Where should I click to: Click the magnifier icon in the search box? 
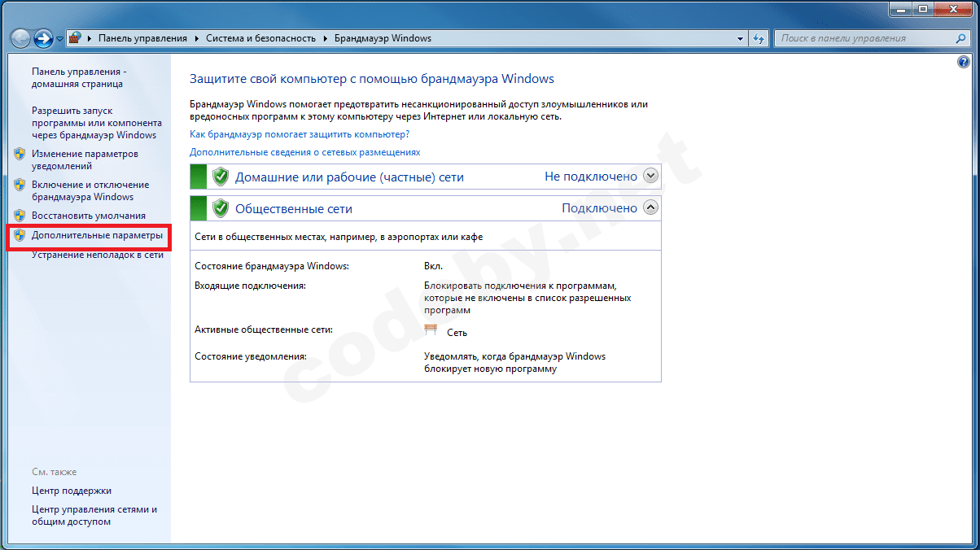click(x=961, y=37)
